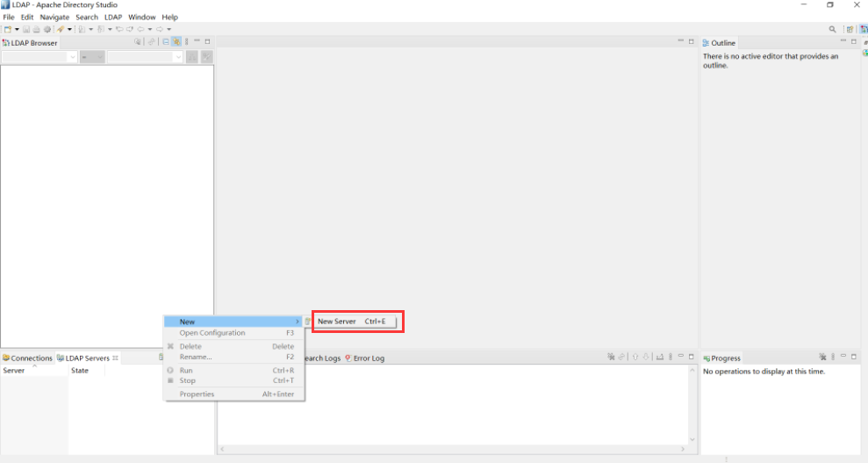Click Remove All Finished Operations in Progress
Image resolution: width=868 pixels, height=463 pixels.
[822, 358]
